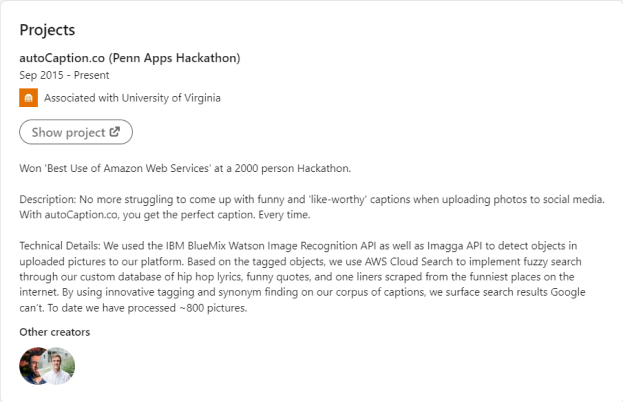Click the 'Sep 2015 - Present' date range
This screenshot has width=623, height=402.
[x=64, y=75]
